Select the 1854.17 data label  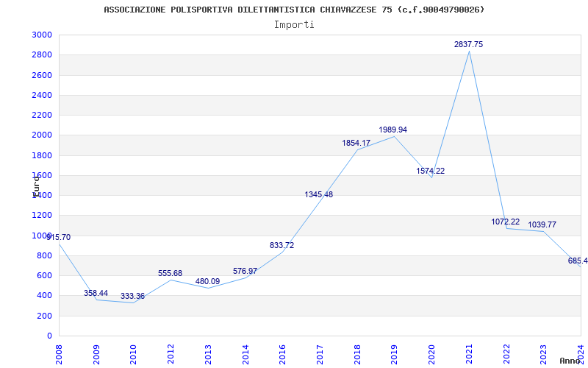(x=356, y=143)
